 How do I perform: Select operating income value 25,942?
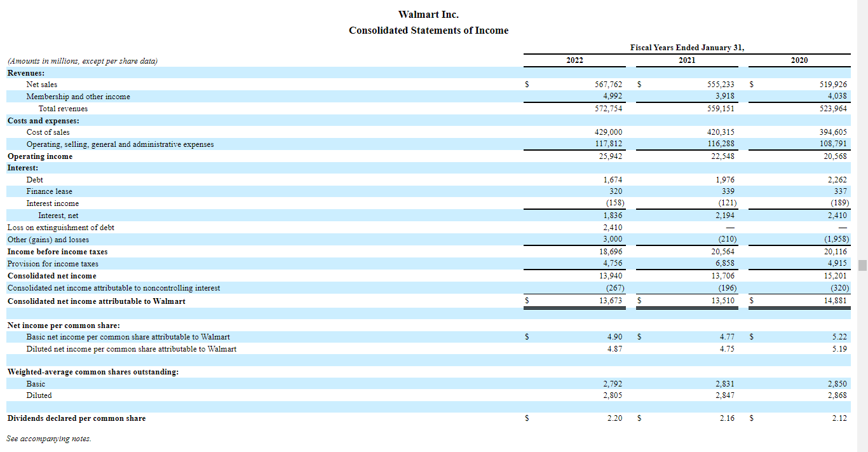click(x=611, y=156)
